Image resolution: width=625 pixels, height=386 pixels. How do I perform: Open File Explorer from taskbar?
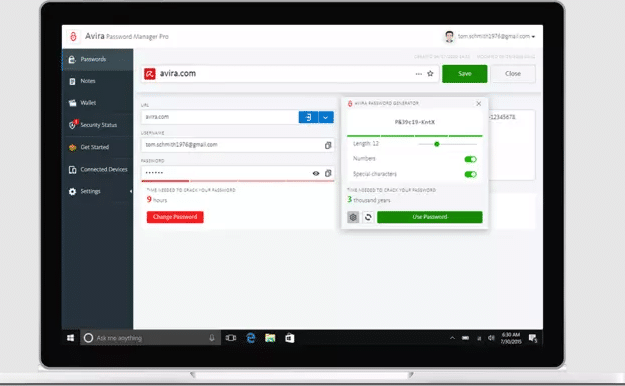pyautogui.click(x=270, y=338)
